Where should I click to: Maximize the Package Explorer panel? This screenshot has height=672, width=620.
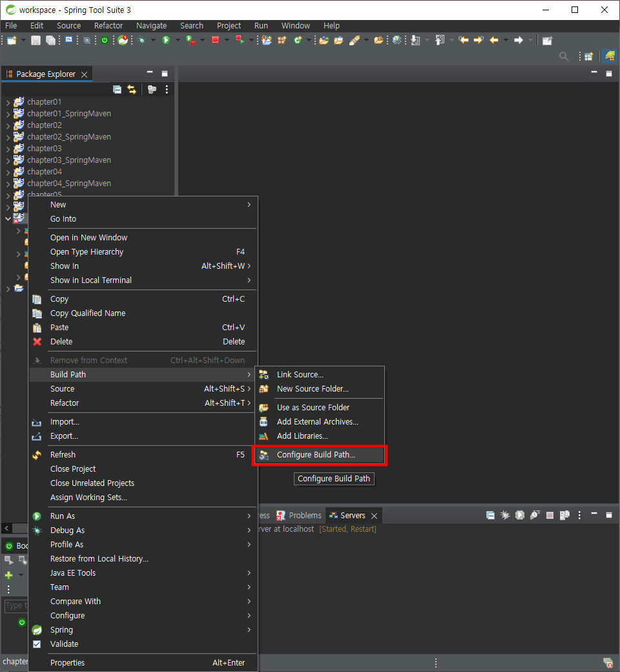[165, 74]
